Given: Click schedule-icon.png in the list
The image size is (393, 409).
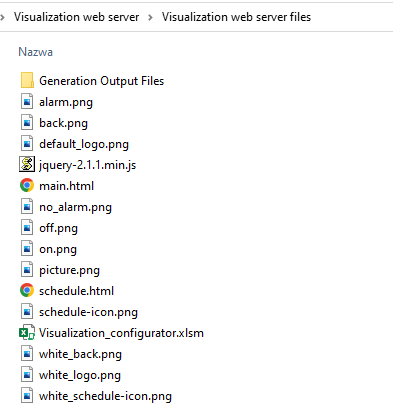Looking at the screenshot, I should 88,312.
